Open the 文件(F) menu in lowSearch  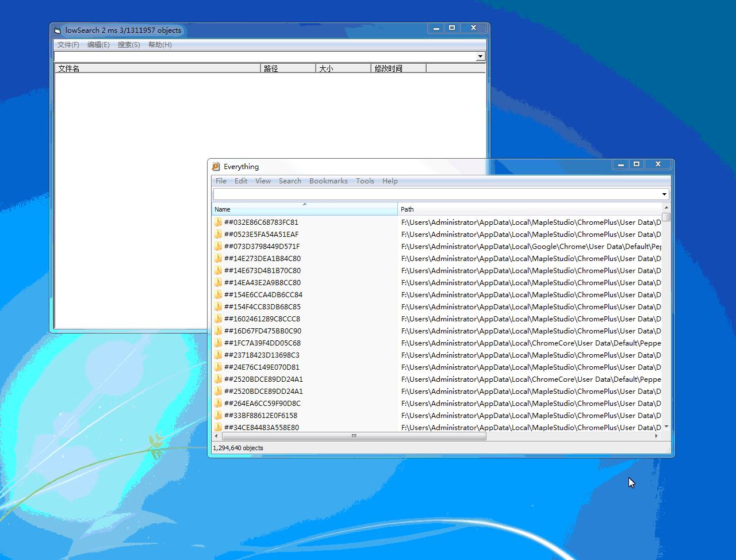coord(68,45)
